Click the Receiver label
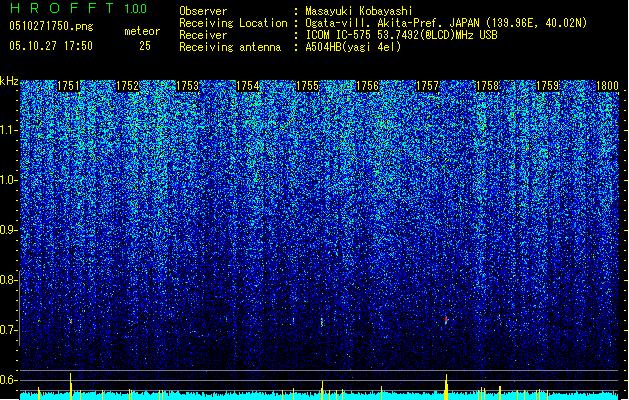 [203, 35]
